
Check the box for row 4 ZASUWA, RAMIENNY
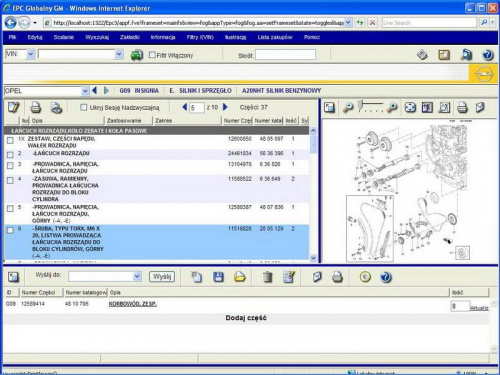click(10, 180)
